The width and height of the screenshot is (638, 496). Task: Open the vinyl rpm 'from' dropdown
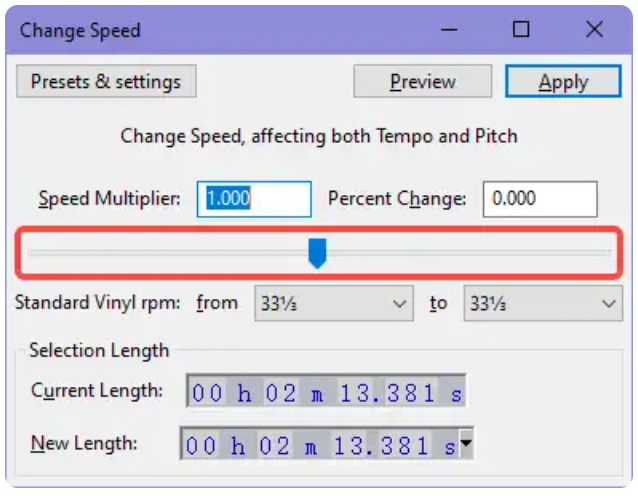click(x=334, y=304)
